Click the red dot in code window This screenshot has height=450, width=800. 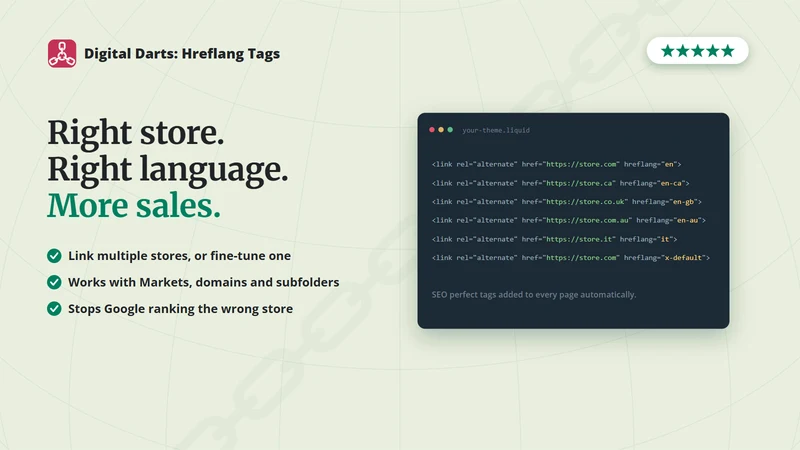432,130
